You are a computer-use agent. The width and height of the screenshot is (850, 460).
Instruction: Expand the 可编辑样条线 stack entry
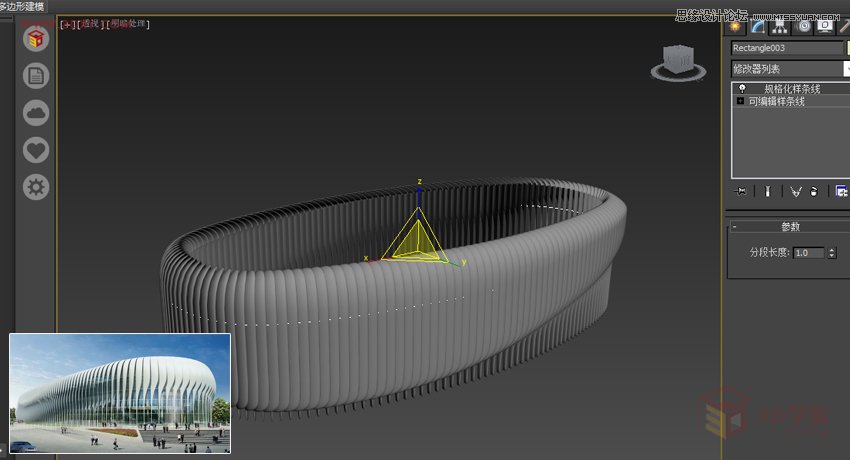pos(740,101)
